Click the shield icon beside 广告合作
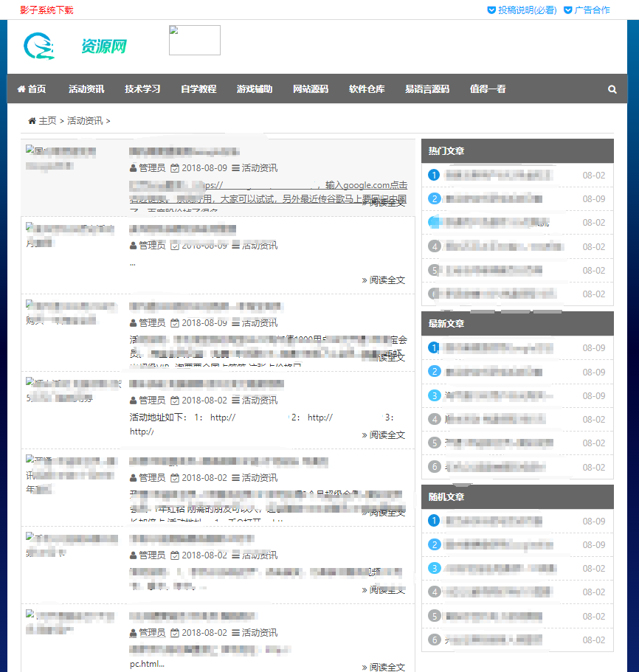The height and width of the screenshot is (672, 639). point(567,10)
